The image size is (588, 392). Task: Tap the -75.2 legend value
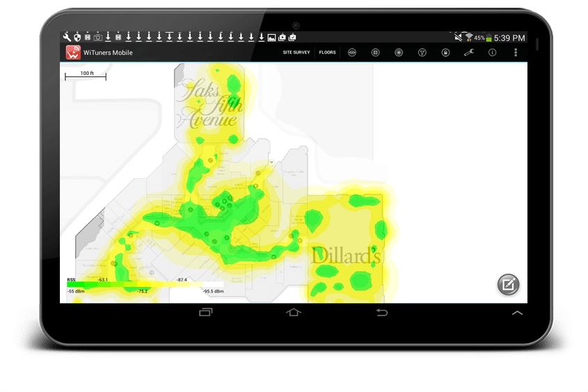142,291
